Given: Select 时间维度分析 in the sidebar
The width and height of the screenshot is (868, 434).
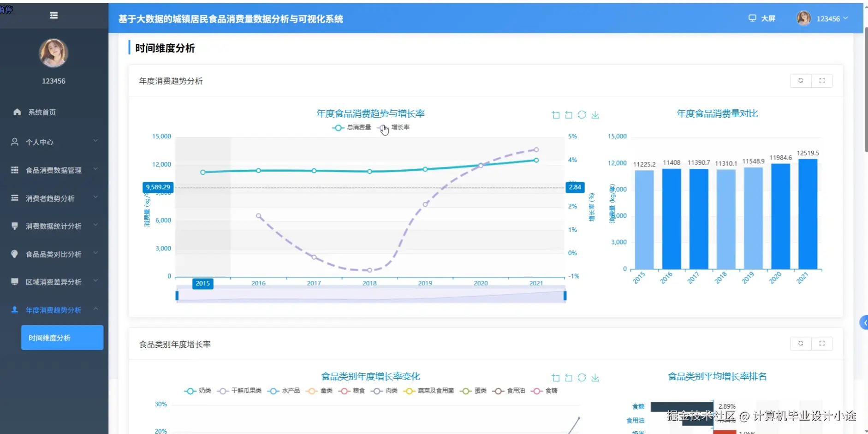Looking at the screenshot, I should (x=62, y=338).
